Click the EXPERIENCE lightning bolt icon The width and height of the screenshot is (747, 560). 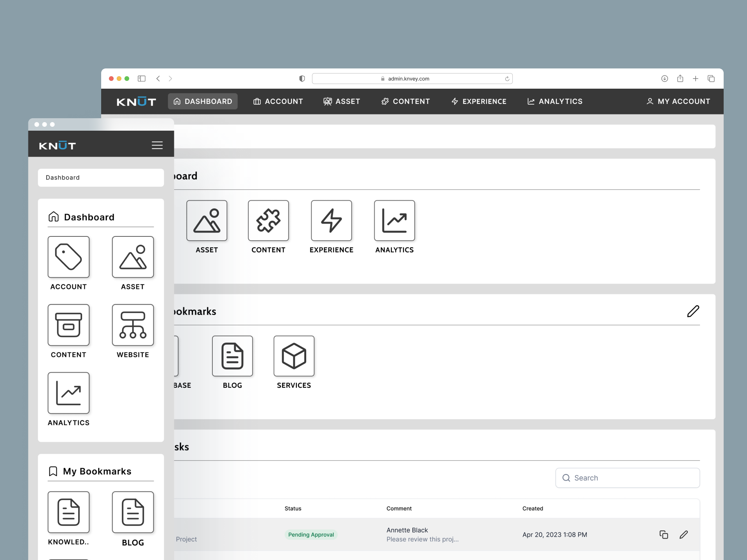331,220
